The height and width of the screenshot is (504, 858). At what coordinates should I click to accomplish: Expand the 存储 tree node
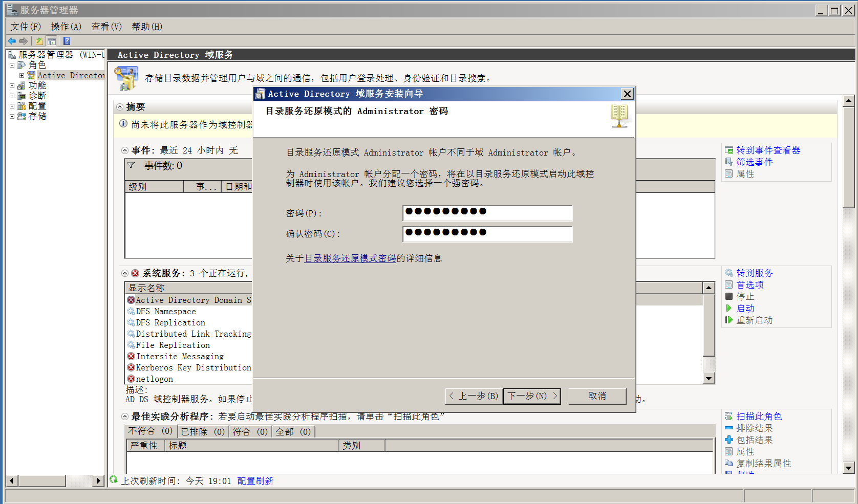point(12,116)
